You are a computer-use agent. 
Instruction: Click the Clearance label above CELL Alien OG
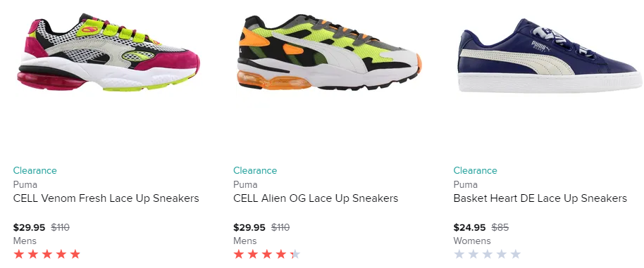click(255, 170)
